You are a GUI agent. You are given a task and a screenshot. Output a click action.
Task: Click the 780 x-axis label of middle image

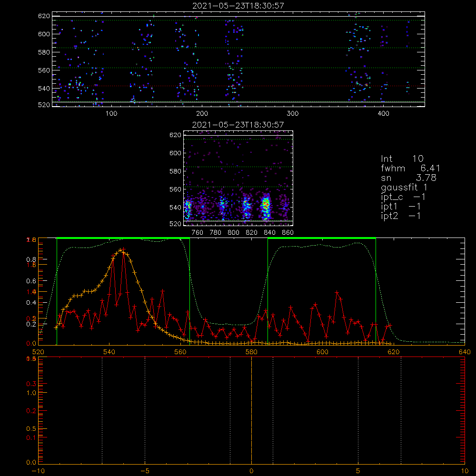point(216,233)
